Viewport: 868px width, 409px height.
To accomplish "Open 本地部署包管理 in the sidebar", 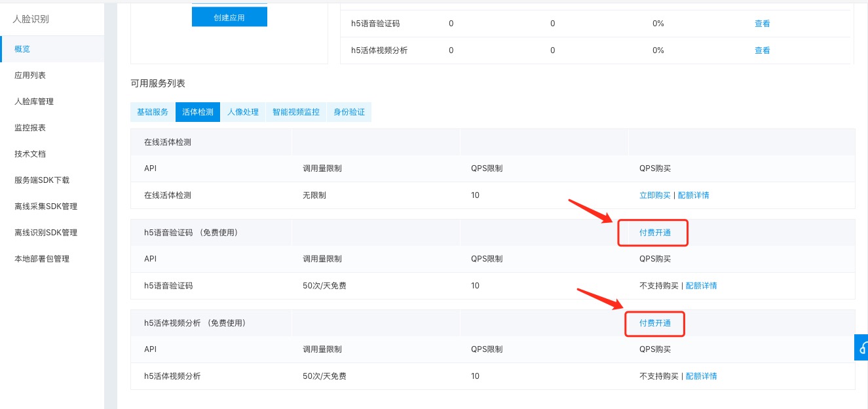I will (42, 259).
